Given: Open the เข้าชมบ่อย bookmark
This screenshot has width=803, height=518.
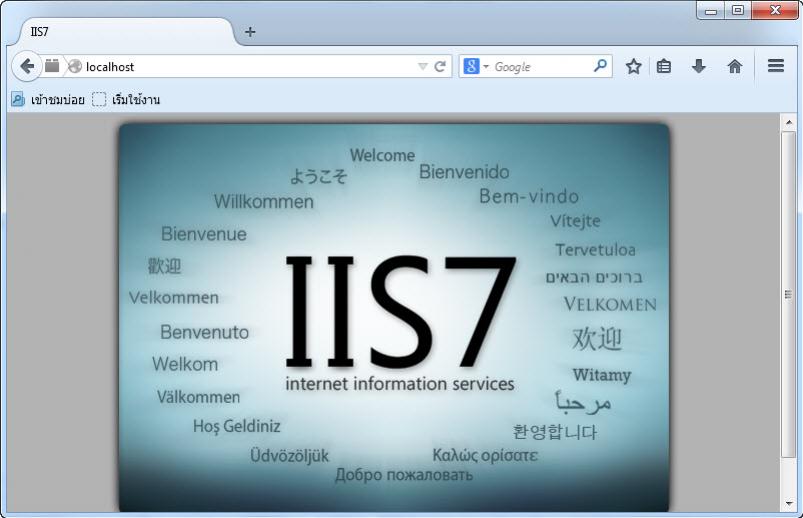Looking at the screenshot, I should pyautogui.click(x=48, y=99).
